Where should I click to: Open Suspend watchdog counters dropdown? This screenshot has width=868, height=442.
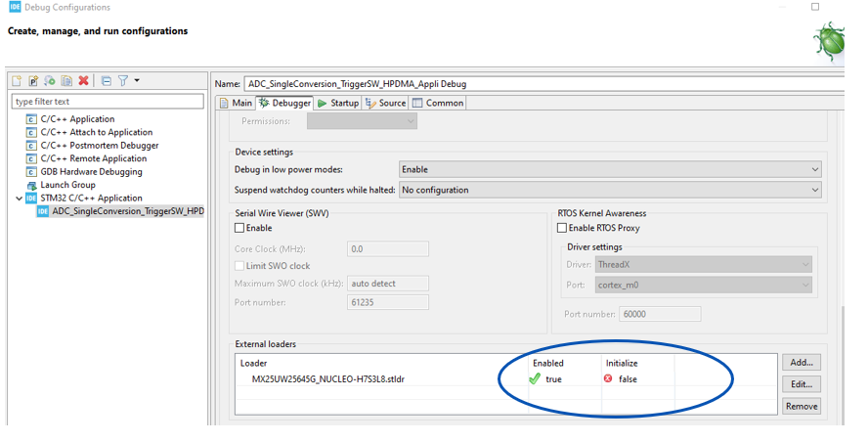point(610,190)
